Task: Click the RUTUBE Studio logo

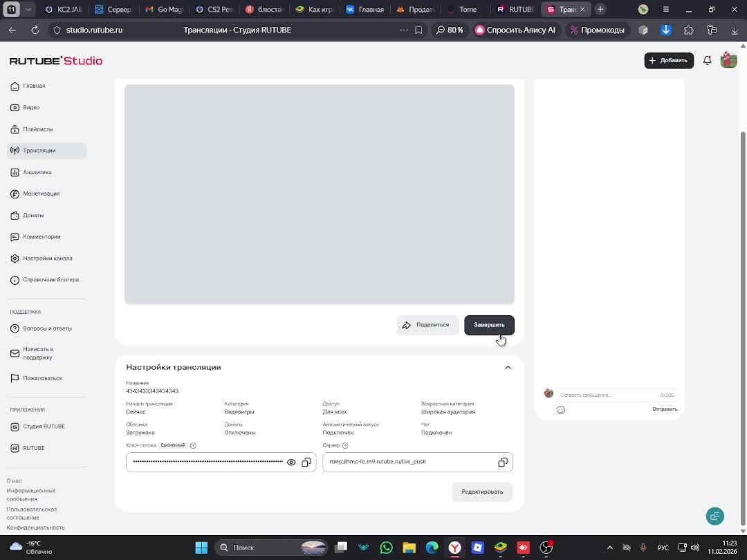Action: (x=56, y=61)
